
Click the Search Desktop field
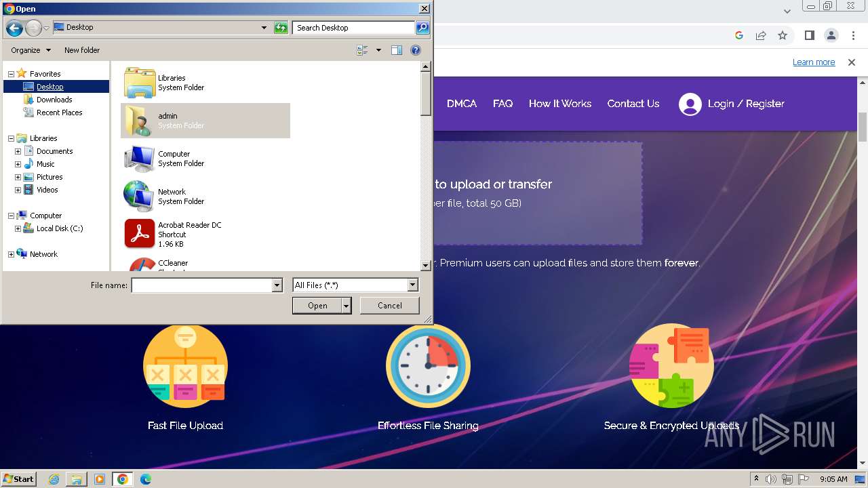(x=354, y=28)
